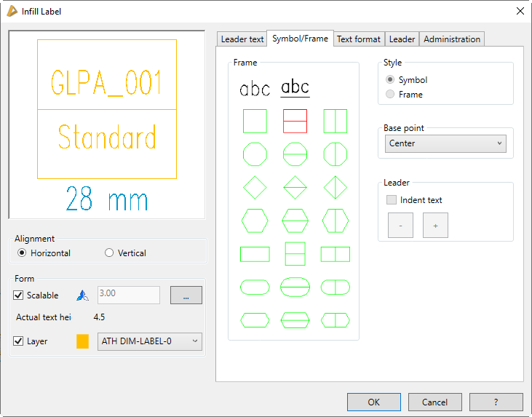Screen dimensions: 532x417
Task: Enable the Vertical alignment option
Action: [x=110, y=253]
